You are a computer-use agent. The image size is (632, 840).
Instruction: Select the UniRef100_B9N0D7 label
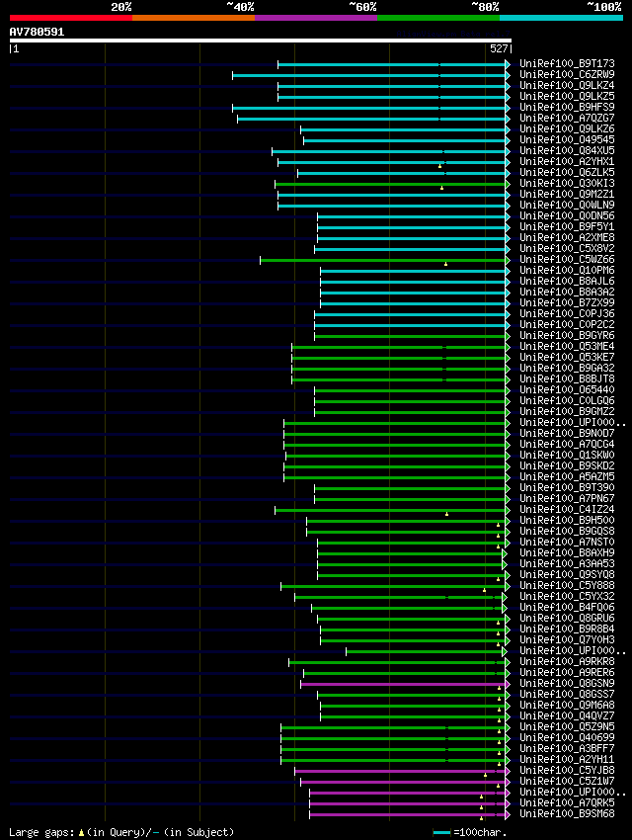[567, 434]
